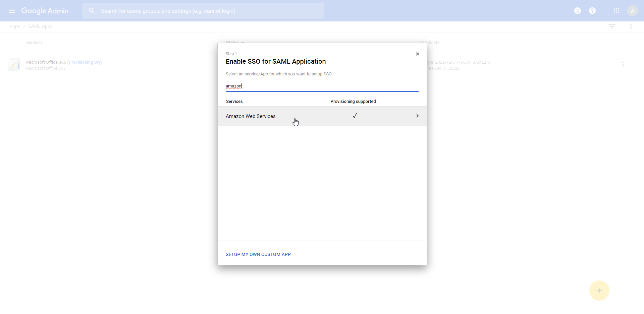The width and height of the screenshot is (644, 314).
Task: Click Setup My Own Custom App
Action: 258,254
